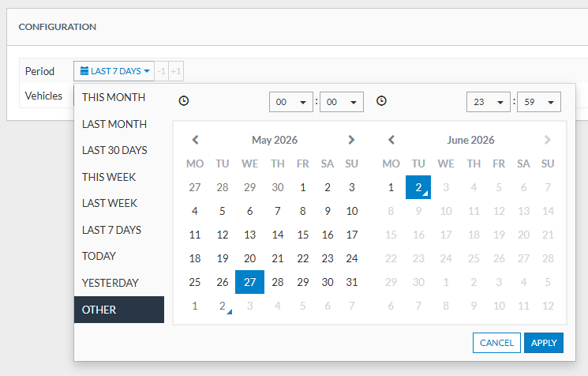Viewport: 588px width, 376px height.
Task: Select the OTHER period option
Action: (x=119, y=310)
